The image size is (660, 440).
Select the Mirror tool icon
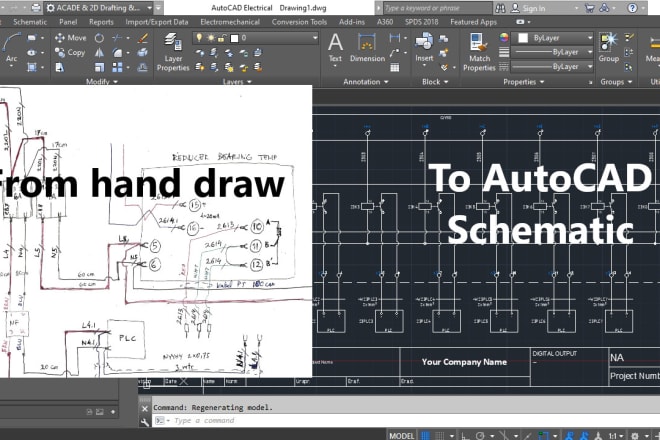(99, 53)
